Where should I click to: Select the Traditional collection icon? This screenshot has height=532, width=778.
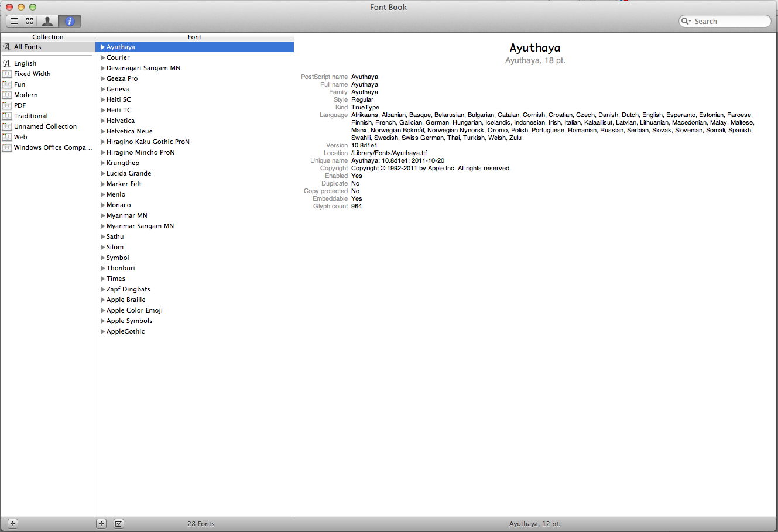7,116
